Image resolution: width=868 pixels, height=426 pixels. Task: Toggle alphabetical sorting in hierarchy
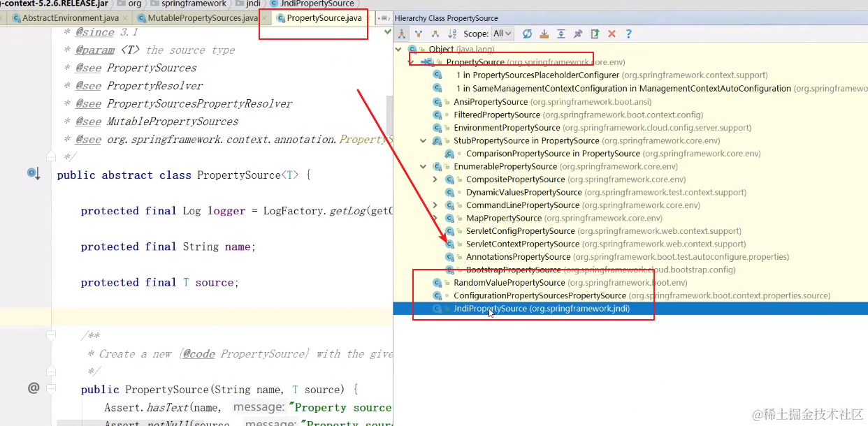point(452,34)
